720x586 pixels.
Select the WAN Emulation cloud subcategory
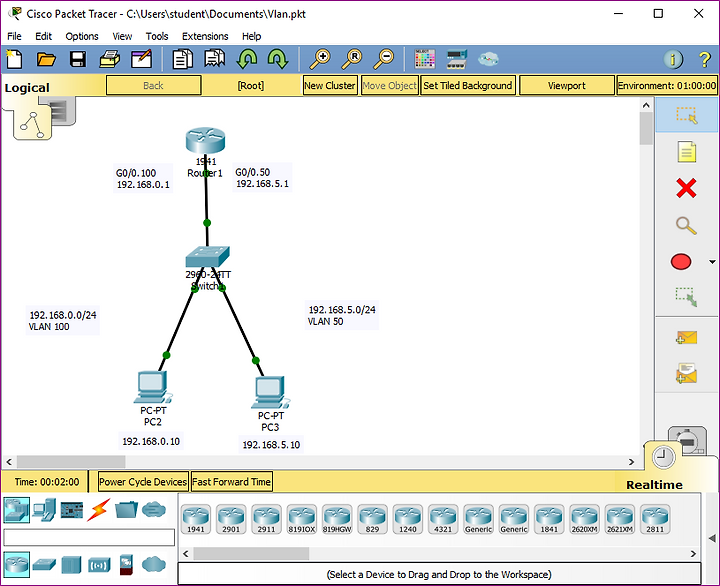point(154,564)
